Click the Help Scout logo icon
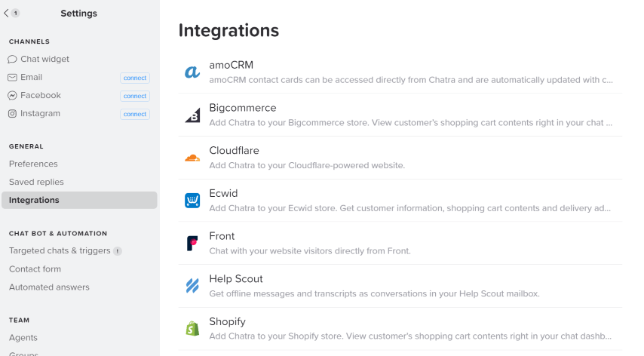 192,286
